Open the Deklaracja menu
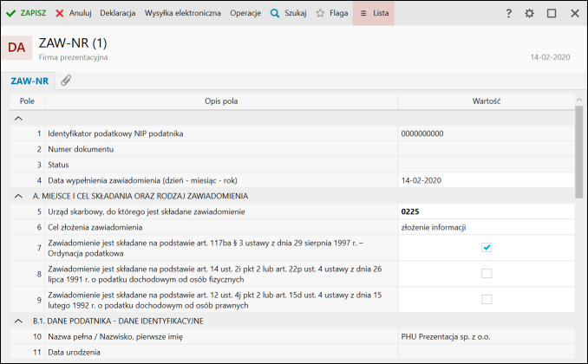Viewport: 588px width, 364px height. point(117,13)
